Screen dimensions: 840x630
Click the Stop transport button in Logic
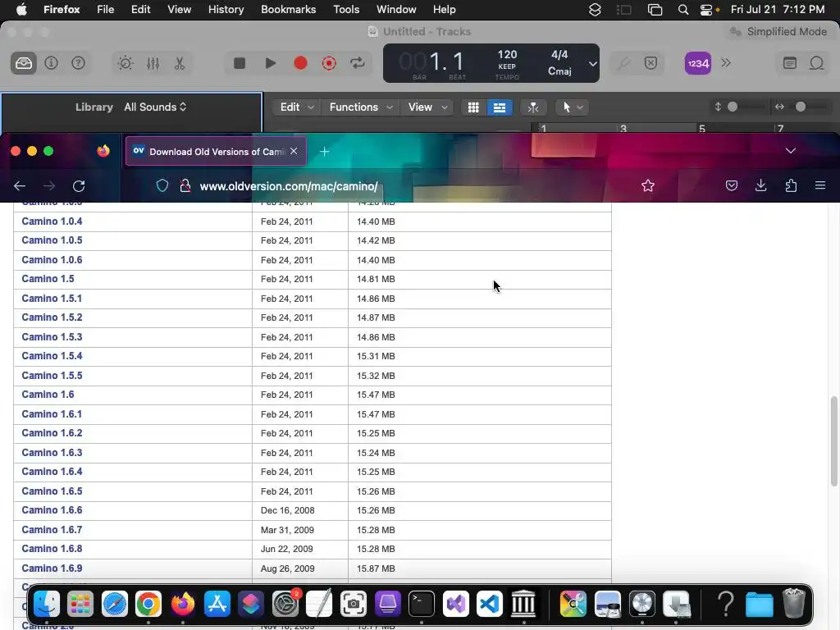(240, 63)
